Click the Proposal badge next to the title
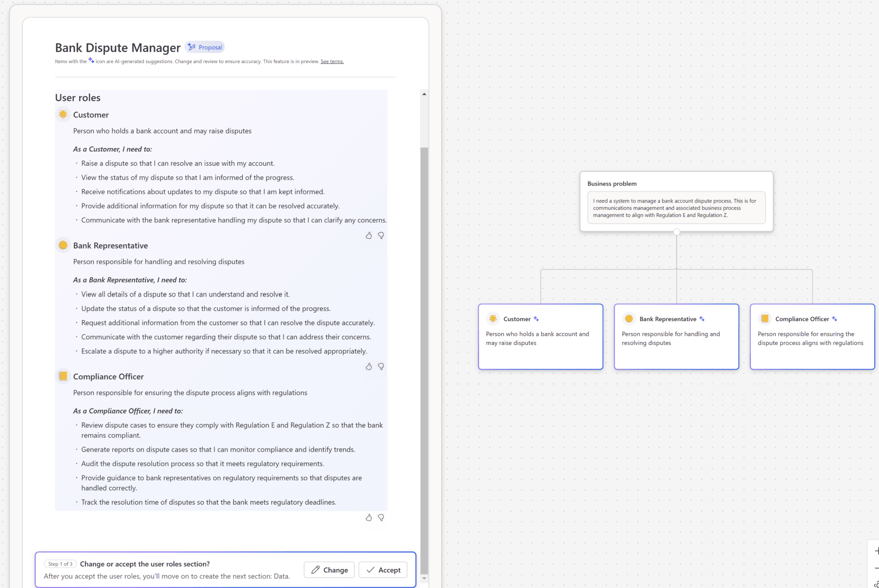 pyautogui.click(x=205, y=47)
